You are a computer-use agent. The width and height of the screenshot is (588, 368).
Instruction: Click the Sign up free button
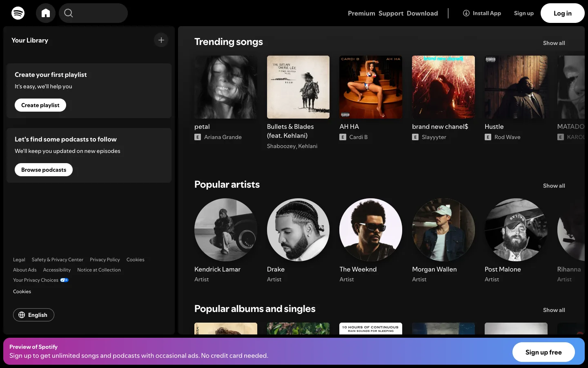pyautogui.click(x=543, y=352)
